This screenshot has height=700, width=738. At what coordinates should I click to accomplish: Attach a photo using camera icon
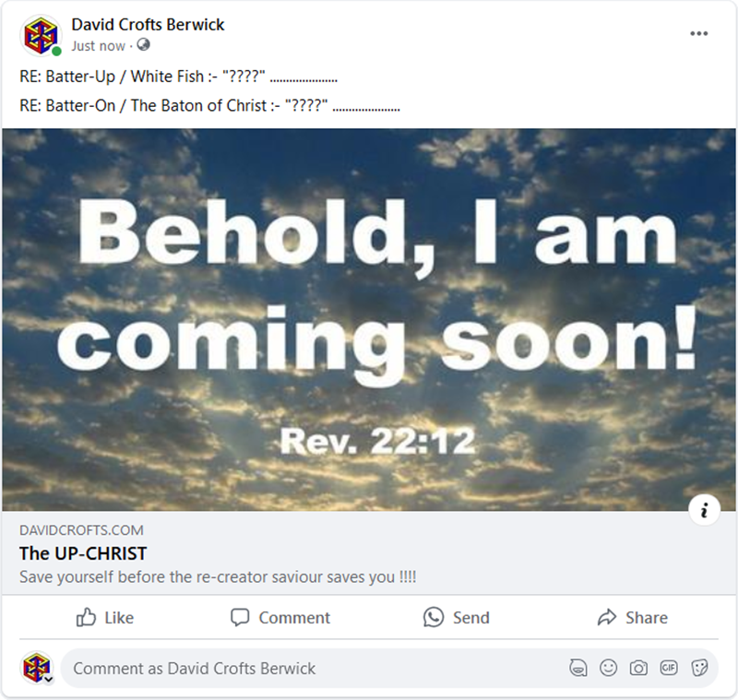(x=638, y=668)
